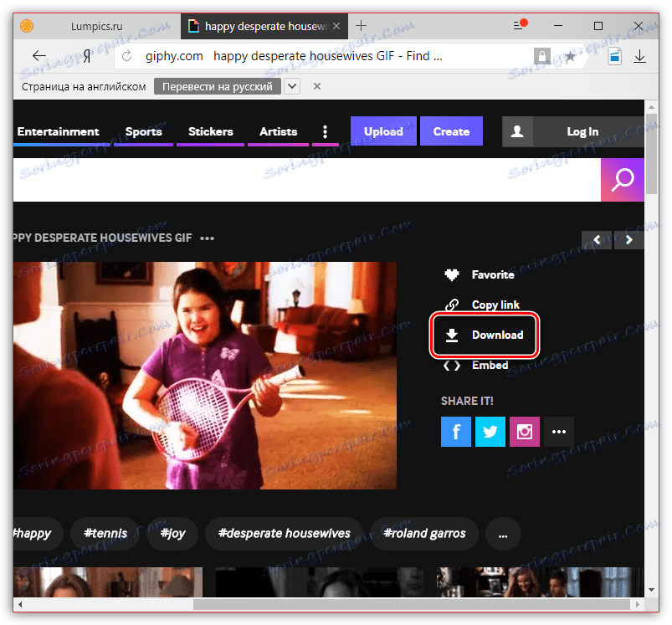Click vertical scrollbar up arrow

pyautogui.click(x=651, y=106)
